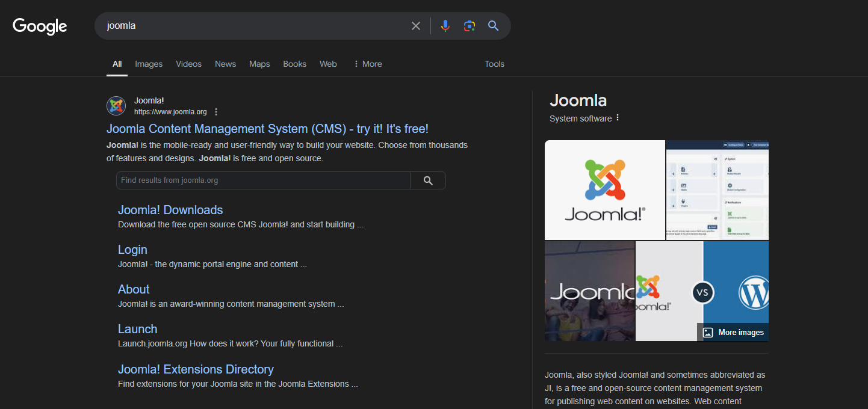The image size is (868, 409).
Task: Expand the More search categories menu
Action: (x=367, y=64)
